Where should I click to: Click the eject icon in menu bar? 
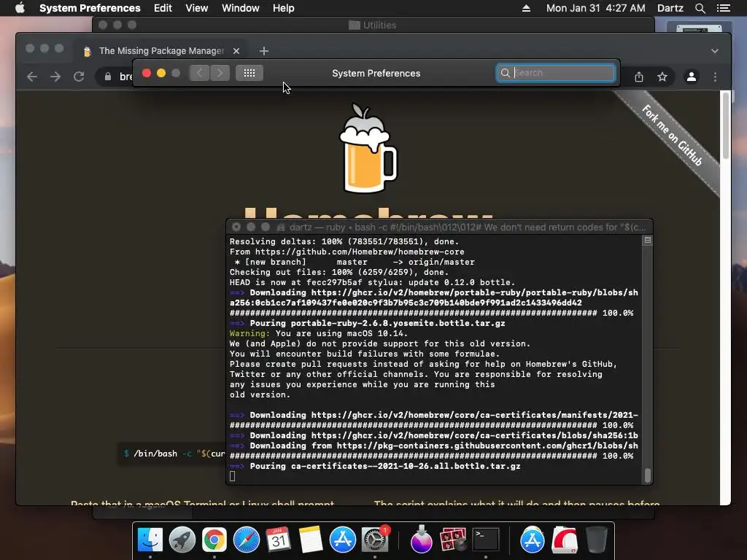(x=526, y=8)
